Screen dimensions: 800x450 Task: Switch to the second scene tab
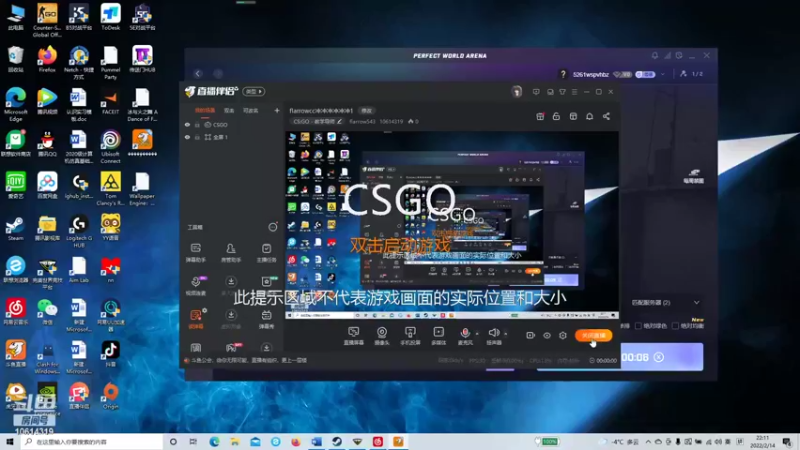pos(229,110)
